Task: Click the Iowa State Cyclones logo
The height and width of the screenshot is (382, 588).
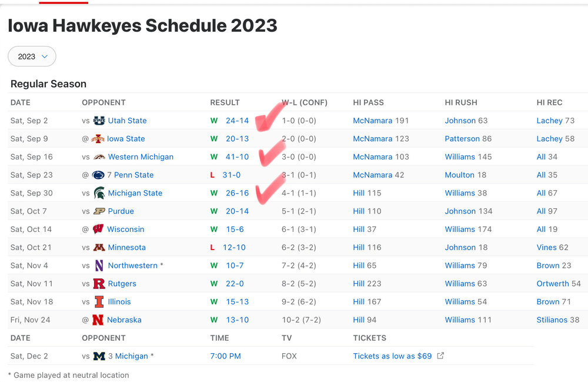Action: (98, 139)
